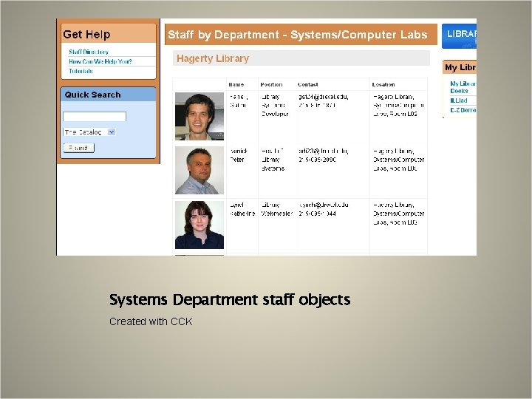Focus the Quick Search text field
Viewport: 532px width, 399px height.
click(x=95, y=117)
